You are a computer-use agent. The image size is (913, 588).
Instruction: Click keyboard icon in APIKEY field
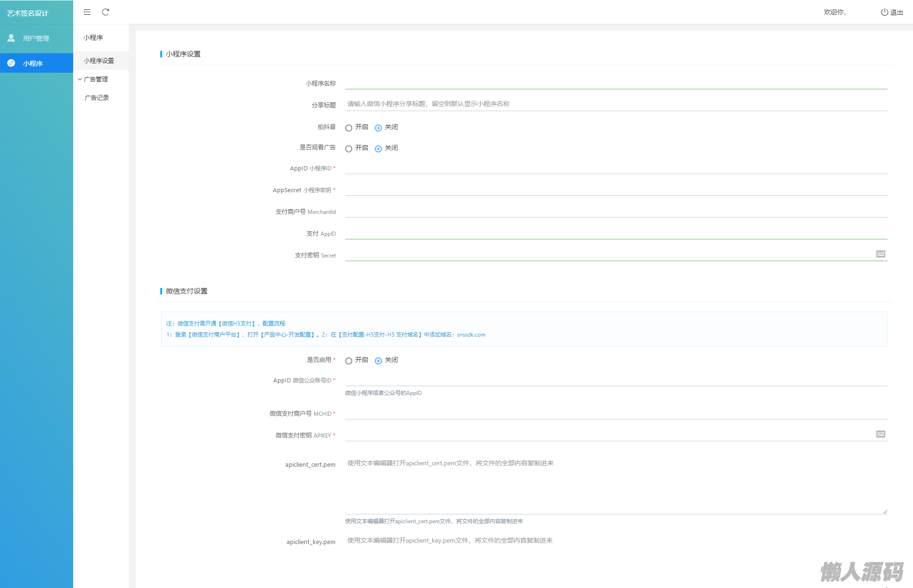pyautogui.click(x=881, y=434)
